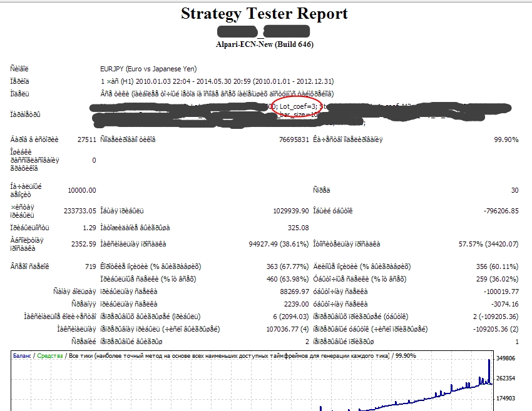Select the period line starting "1 Час (H1) 2010.01.03"
Image resolution: width=532 pixels, height=411 pixels.
(217, 81)
